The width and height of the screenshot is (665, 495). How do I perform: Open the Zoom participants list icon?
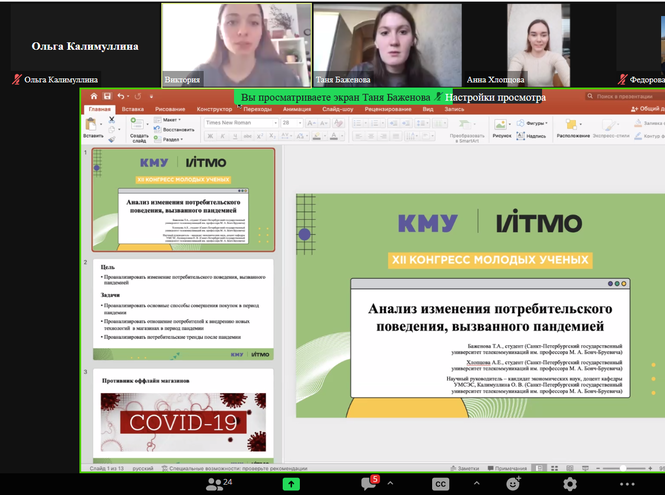click(x=214, y=483)
